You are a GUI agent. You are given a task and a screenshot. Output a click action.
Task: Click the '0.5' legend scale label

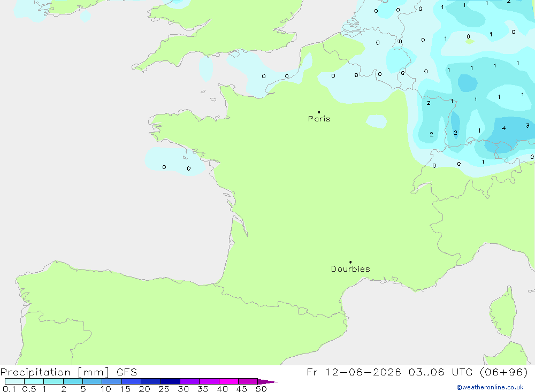(x=29, y=389)
